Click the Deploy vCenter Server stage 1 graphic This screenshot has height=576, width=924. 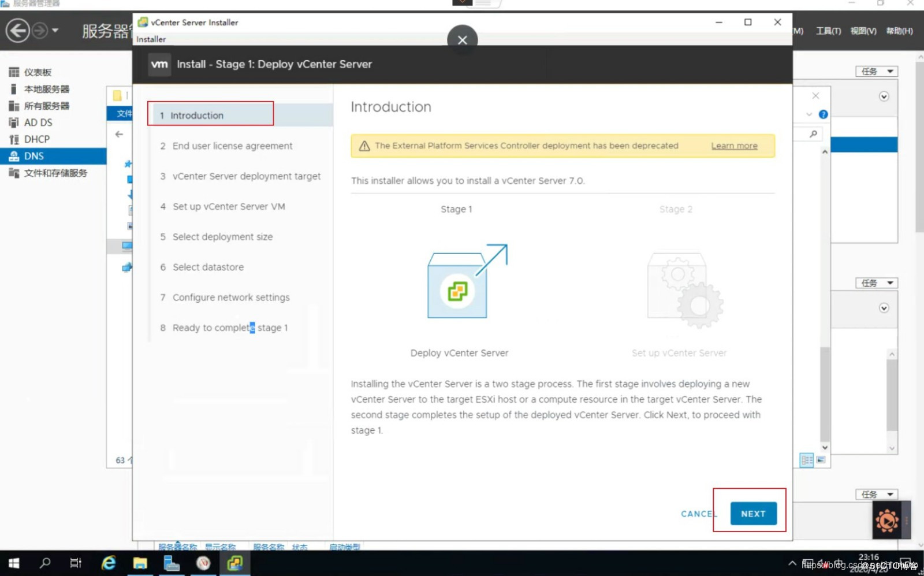(467, 281)
